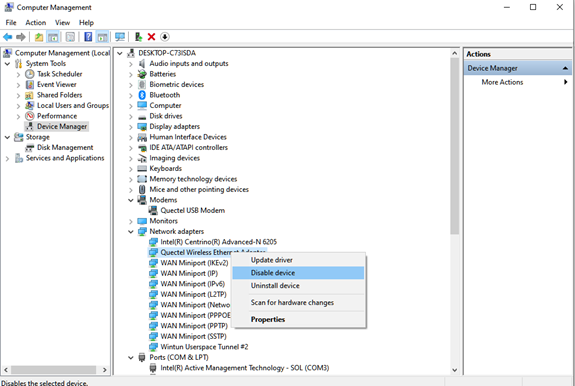
Task: Collapse the System Tools node
Action: [x=7, y=64]
